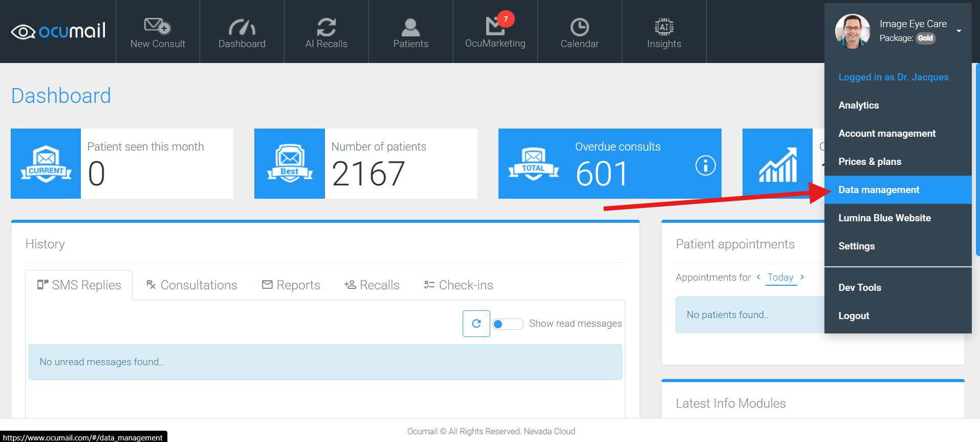This screenshot has width=980, height=442.
Task: Switch to the SMS Replies tab
Action: 79,285
